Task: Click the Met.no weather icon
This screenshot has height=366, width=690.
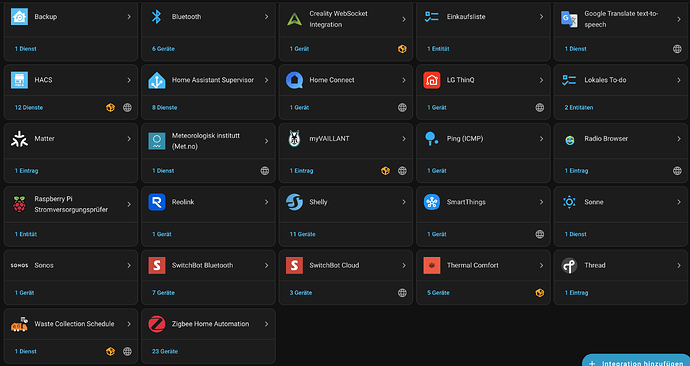Action: click(x=157, y=141)
